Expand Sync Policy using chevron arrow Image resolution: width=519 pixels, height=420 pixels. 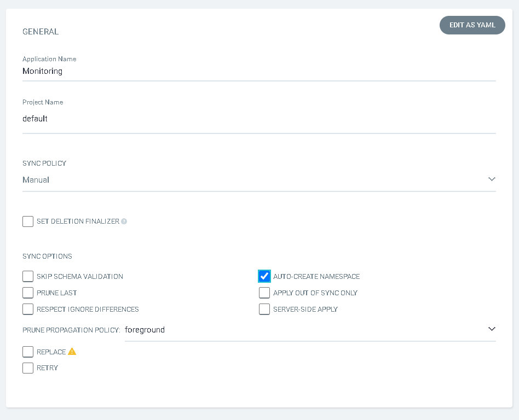[x=491, y=179]
